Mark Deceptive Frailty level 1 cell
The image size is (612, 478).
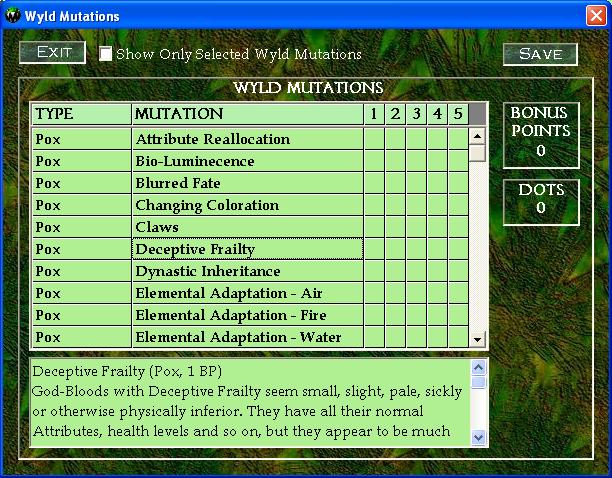(x=374, y=249)
